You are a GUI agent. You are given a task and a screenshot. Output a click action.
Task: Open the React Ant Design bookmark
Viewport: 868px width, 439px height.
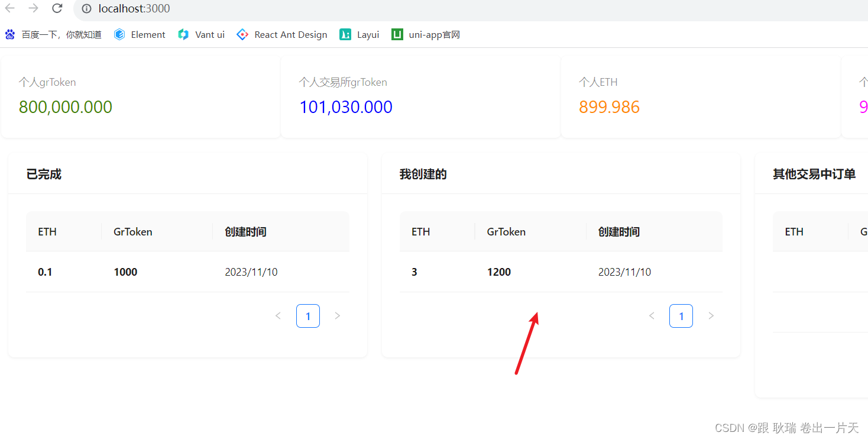pos(281,35)
